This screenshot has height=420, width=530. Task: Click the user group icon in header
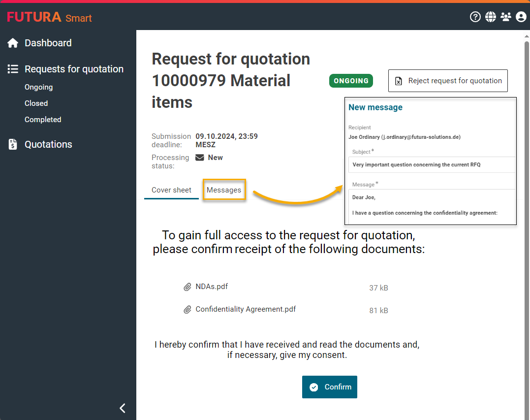(x=505, y=17)
